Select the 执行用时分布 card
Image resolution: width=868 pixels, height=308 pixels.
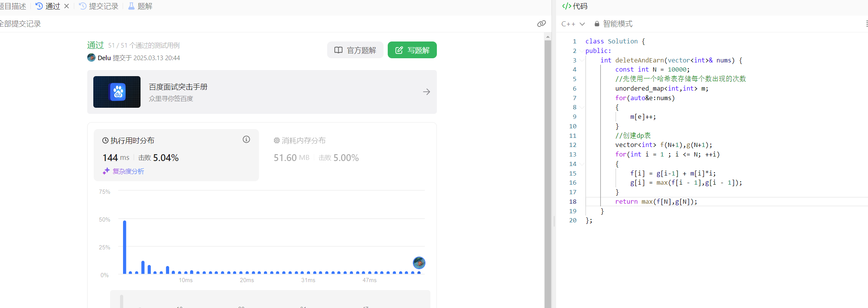click(x=176, y=155)
